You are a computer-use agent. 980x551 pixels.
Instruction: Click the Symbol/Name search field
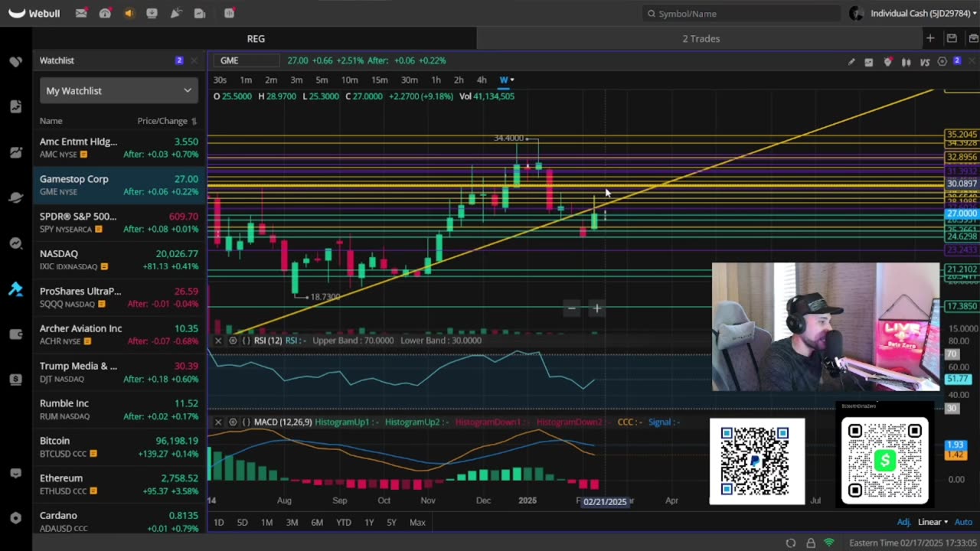[741, 13]
